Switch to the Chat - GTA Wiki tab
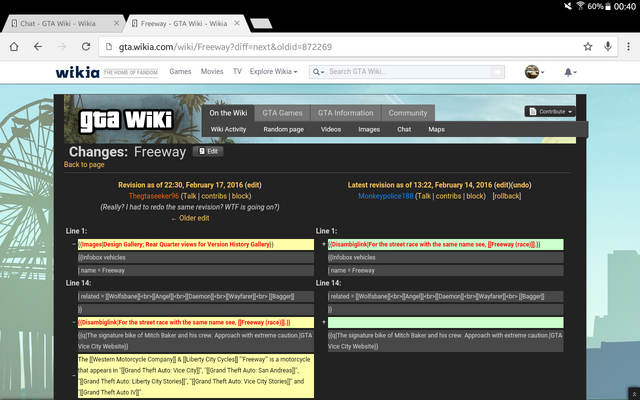The height and width of the screenshot is (400, 640). (58, 23)
